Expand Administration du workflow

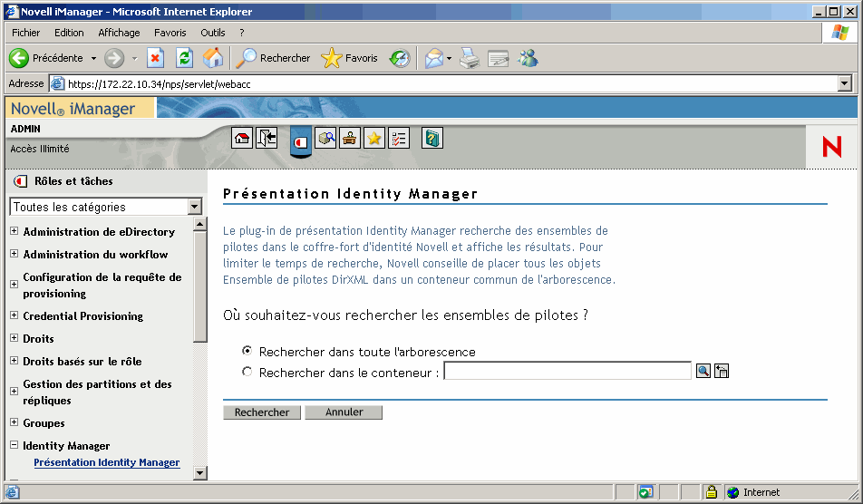pos(15,254)
